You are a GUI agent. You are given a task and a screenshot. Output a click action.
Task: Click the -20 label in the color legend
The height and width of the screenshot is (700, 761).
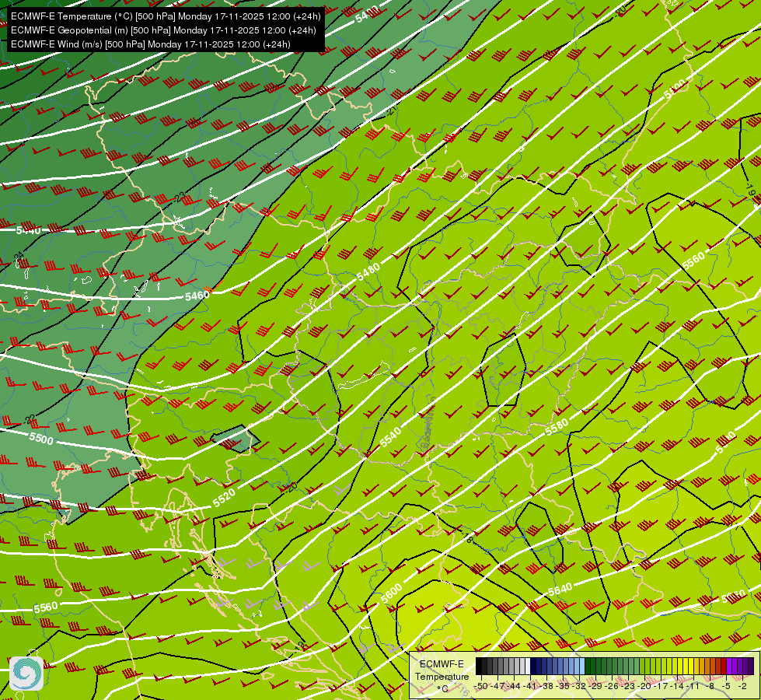644,686
